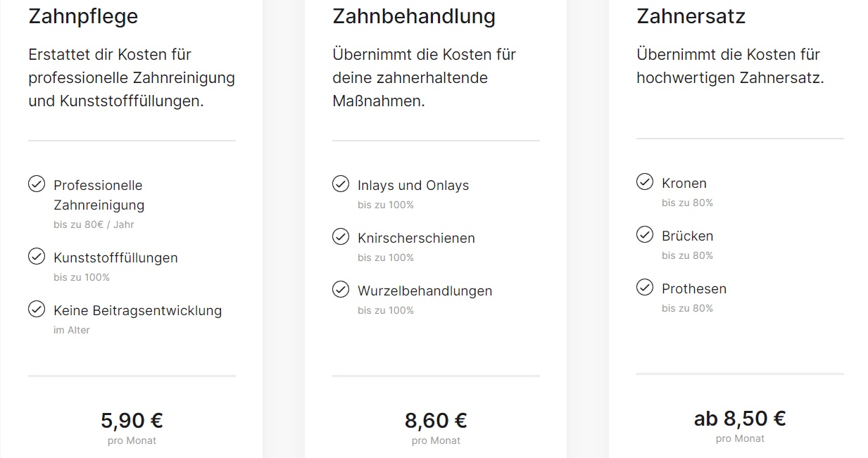The height and width of the screenshot is (458, 868).
Task: Click the checkmark icon next to Kunststofffüllungen
Action: 37,257
